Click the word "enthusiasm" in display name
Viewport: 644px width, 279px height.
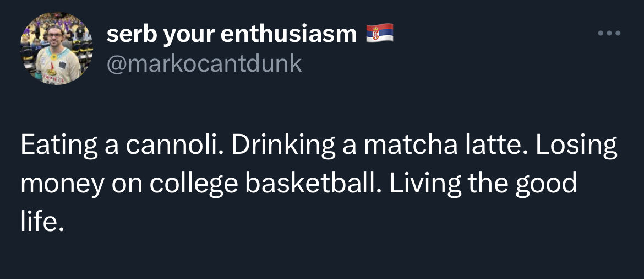(x=289, y=34)
